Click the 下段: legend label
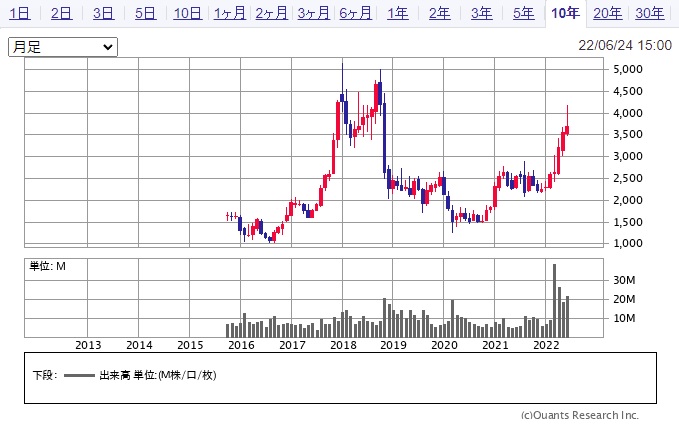 coord(45,375)
